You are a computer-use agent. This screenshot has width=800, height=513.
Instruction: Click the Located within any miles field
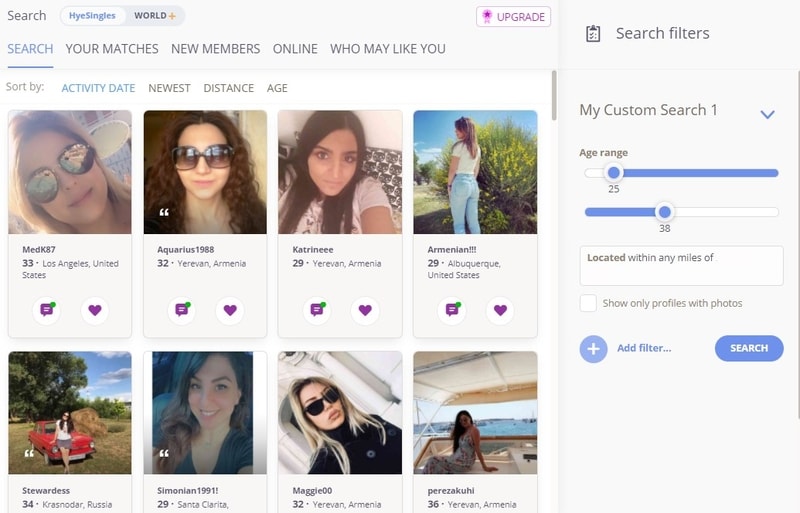point(681,265)
